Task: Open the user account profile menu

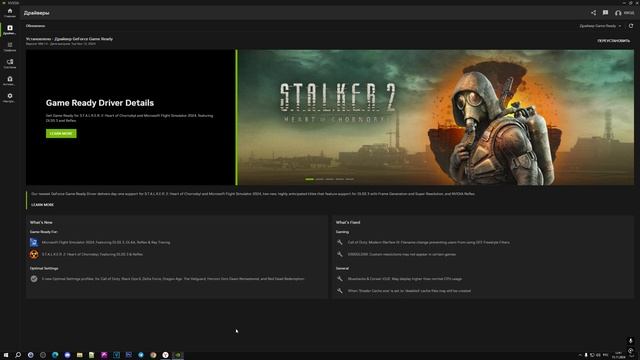Action: click(624, 13)
